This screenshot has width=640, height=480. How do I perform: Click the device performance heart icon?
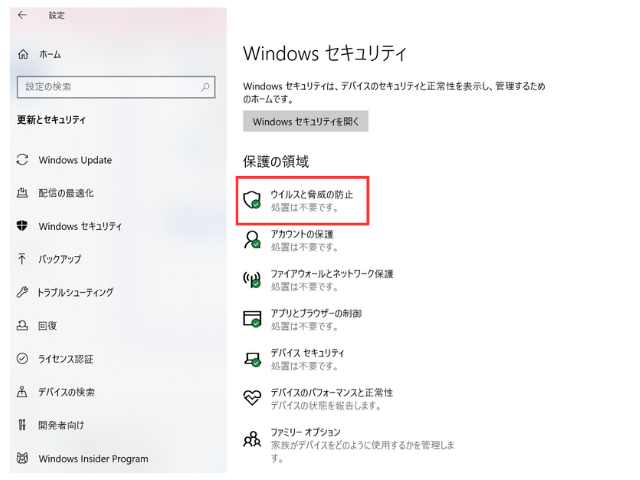(252, 398)
